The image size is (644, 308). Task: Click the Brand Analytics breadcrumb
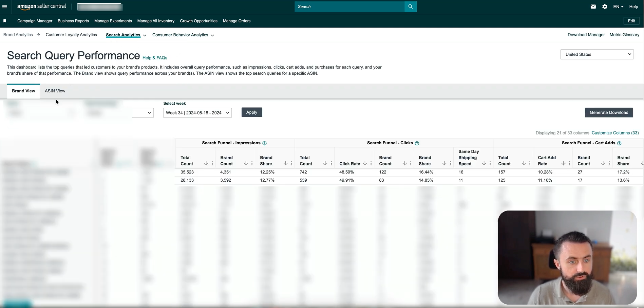[x=18, y=35]
